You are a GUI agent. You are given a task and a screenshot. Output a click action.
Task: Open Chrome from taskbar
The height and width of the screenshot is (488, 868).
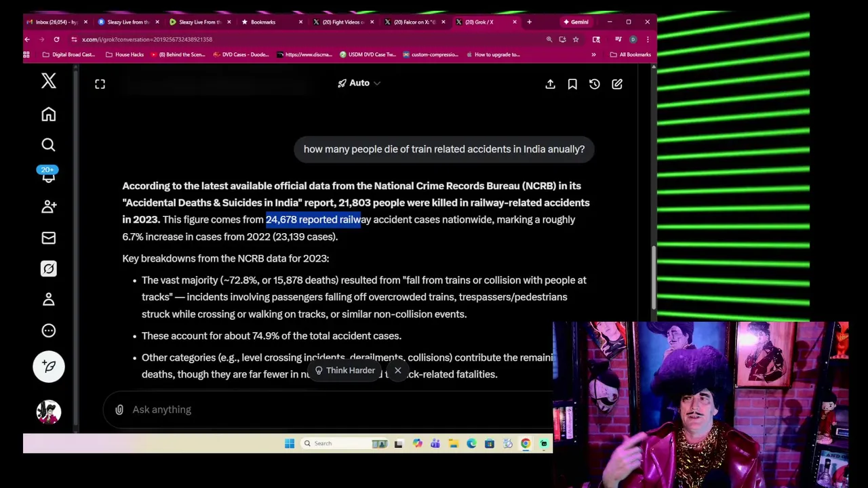(525, 443)
